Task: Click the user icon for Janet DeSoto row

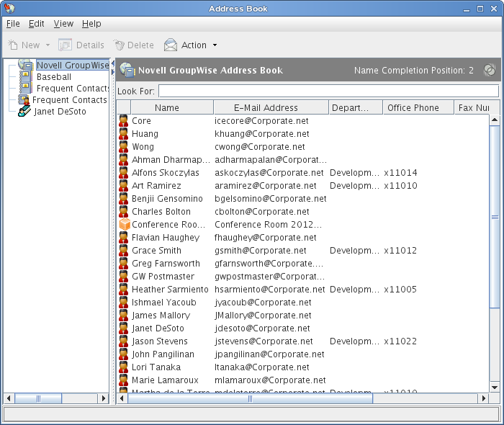Action: 123,328
